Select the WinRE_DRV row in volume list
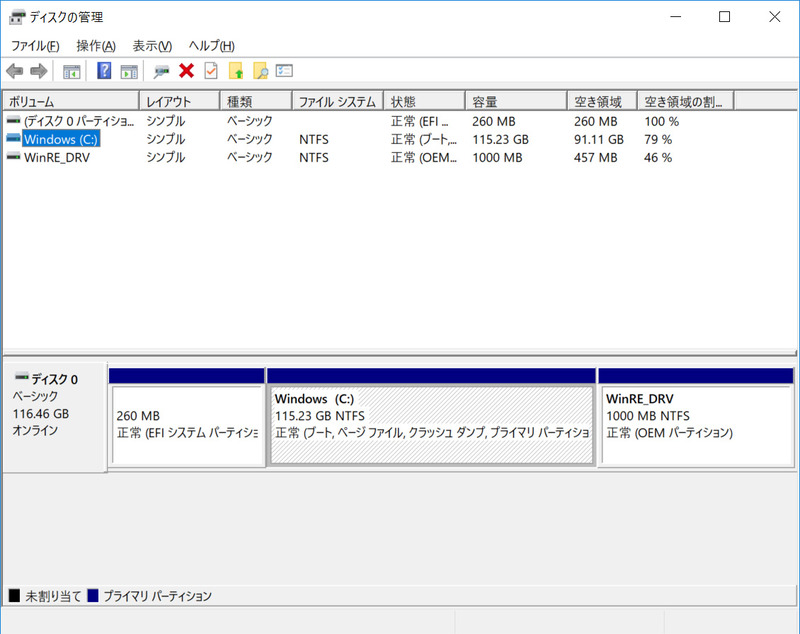This screenshot has height=634, width=800. [399, 158]
